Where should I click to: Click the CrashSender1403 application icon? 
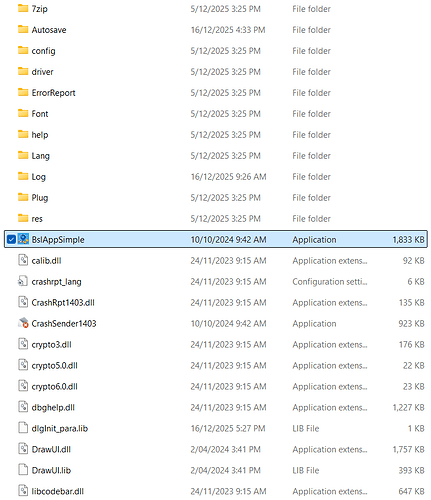pyautogui.click(x=23, y=323)
